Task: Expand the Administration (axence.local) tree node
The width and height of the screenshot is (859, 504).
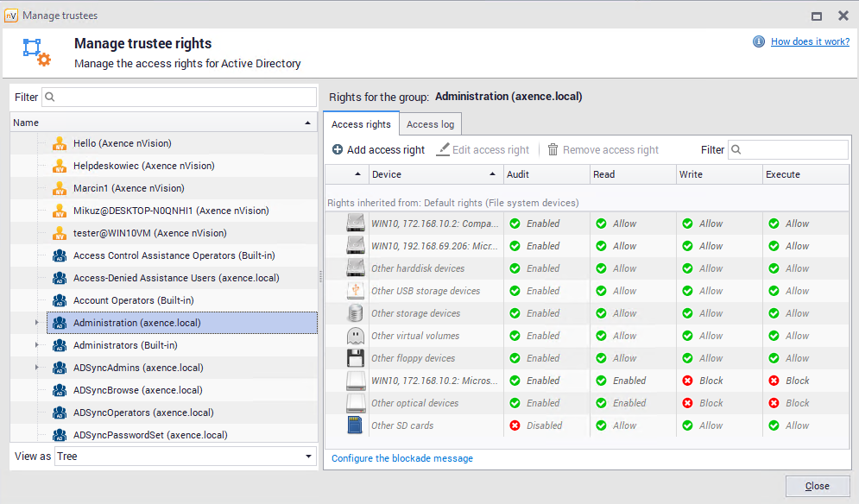Action: tap(36, 323)
